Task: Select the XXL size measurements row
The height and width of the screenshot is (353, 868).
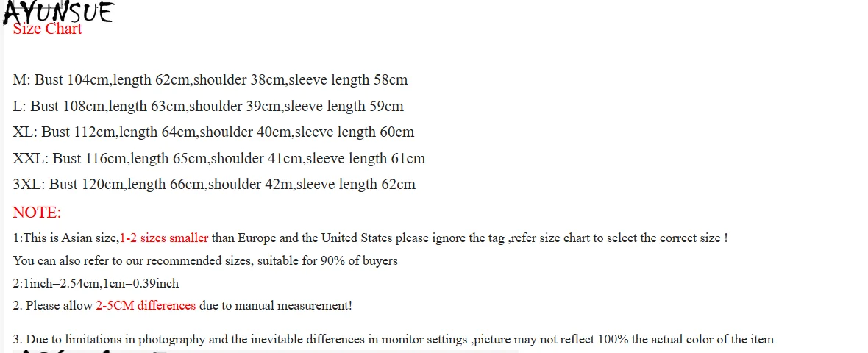Action: click(x=219, y=159)
